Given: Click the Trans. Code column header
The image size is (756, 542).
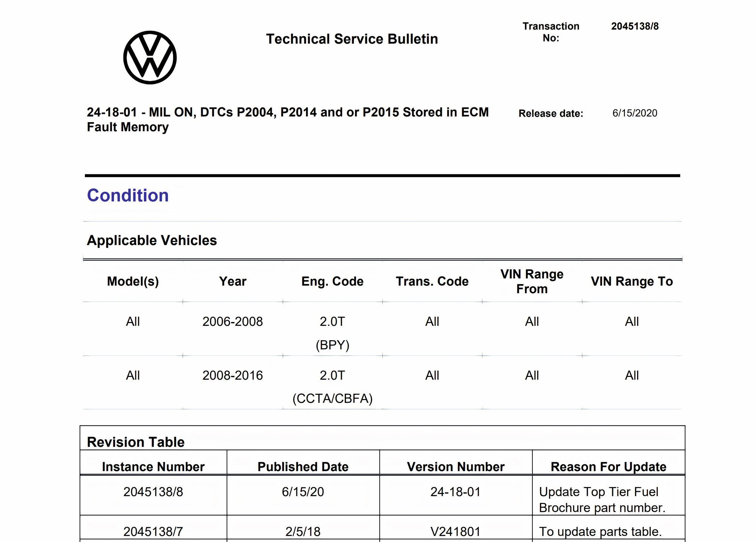Looking at the screenshot, I should click(x=432, y=281).
